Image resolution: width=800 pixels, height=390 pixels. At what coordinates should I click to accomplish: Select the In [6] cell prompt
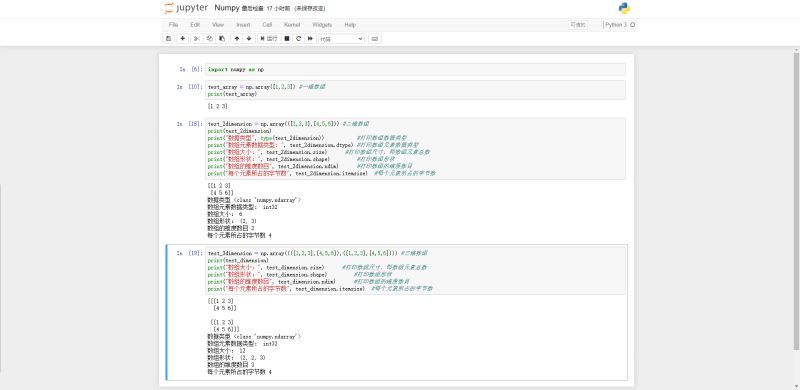[191, 69]
